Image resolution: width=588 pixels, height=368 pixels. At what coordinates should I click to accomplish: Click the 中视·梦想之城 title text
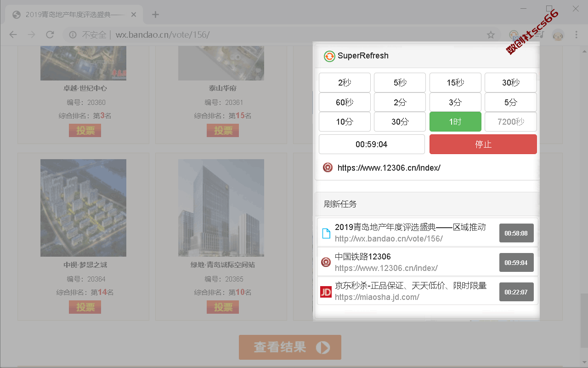pos(85,265)
